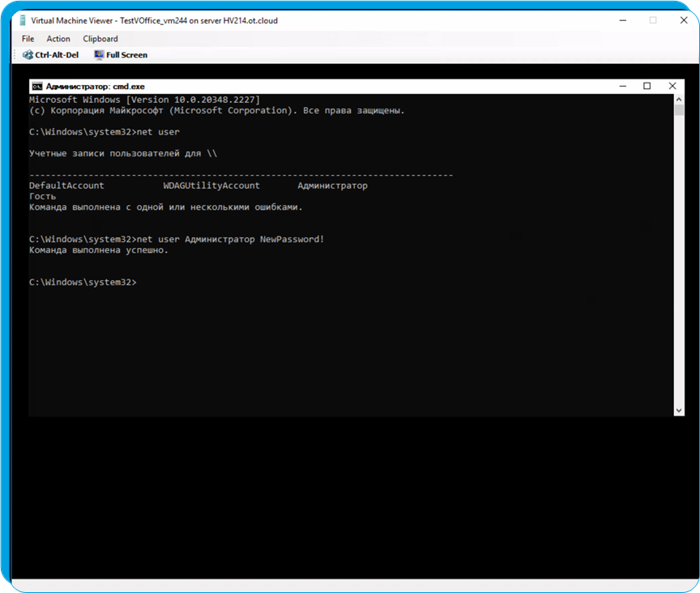Open the Action menu
This screenshot has height=593, width=700.
tap(58, 39)
